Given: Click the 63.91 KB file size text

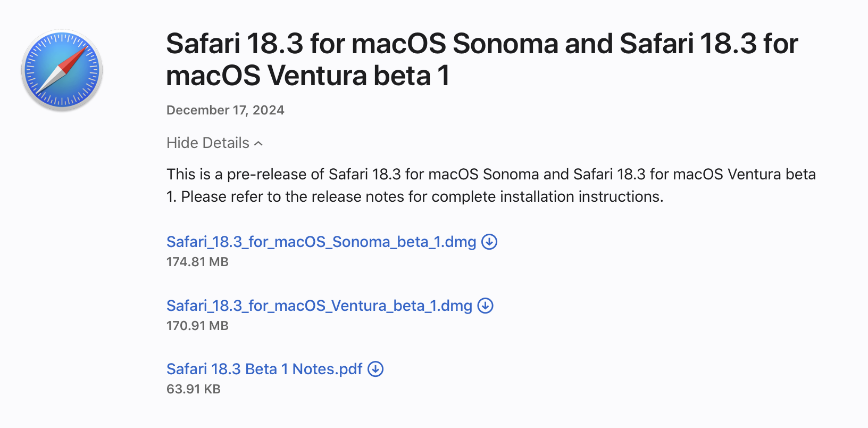Looking at the screenshot, I should 194,389.
